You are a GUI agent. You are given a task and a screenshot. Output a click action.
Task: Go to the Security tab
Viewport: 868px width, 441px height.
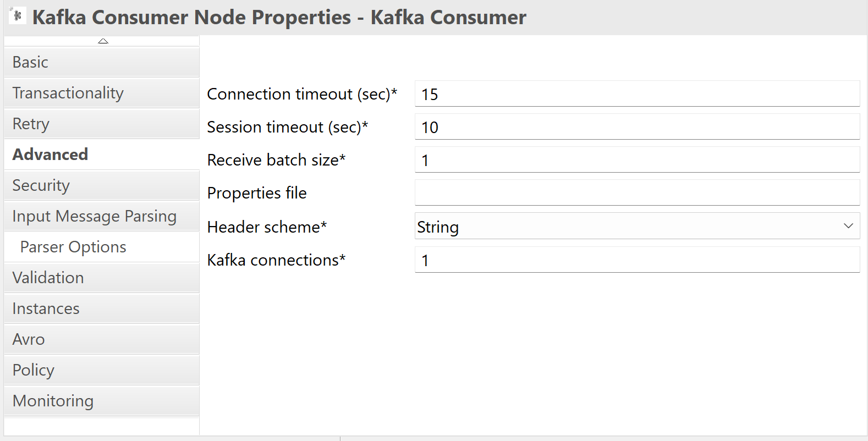click(x=102, y=185)
